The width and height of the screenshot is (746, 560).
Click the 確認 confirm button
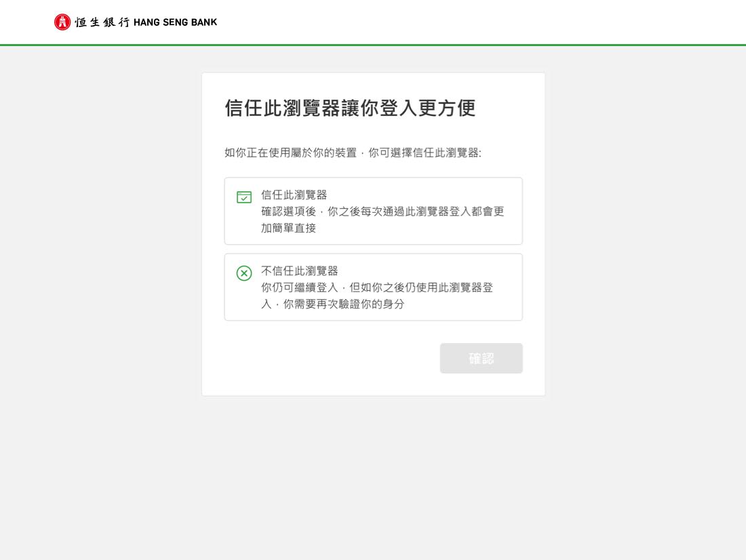pyautogui.click(x=481, y=358)
